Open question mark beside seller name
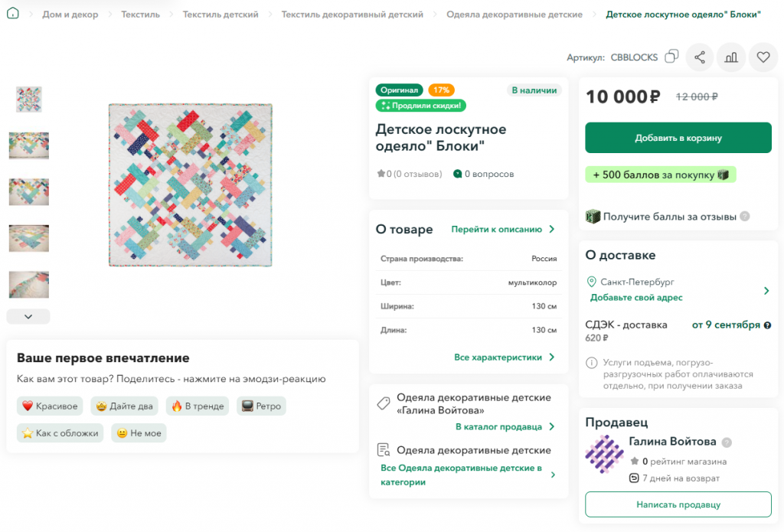Image resolution: width=784 pixels, height=532 pixels. [x=727, y=442]
